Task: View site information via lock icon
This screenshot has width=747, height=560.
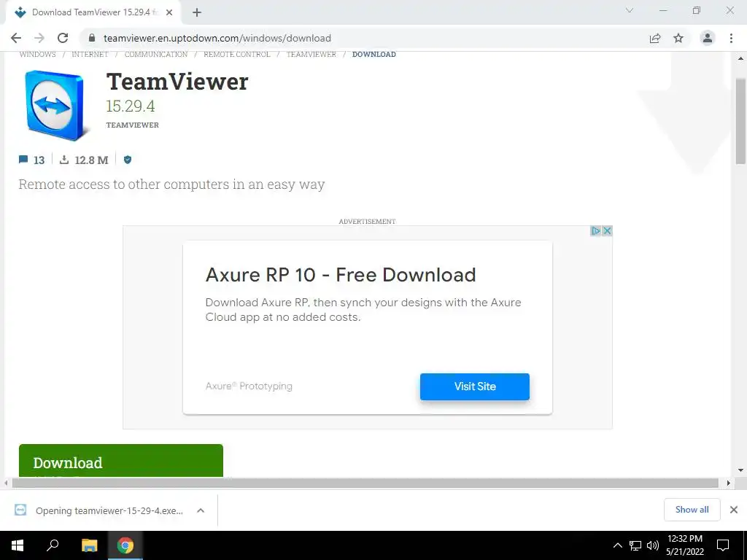Action: [x=92, y=38]
